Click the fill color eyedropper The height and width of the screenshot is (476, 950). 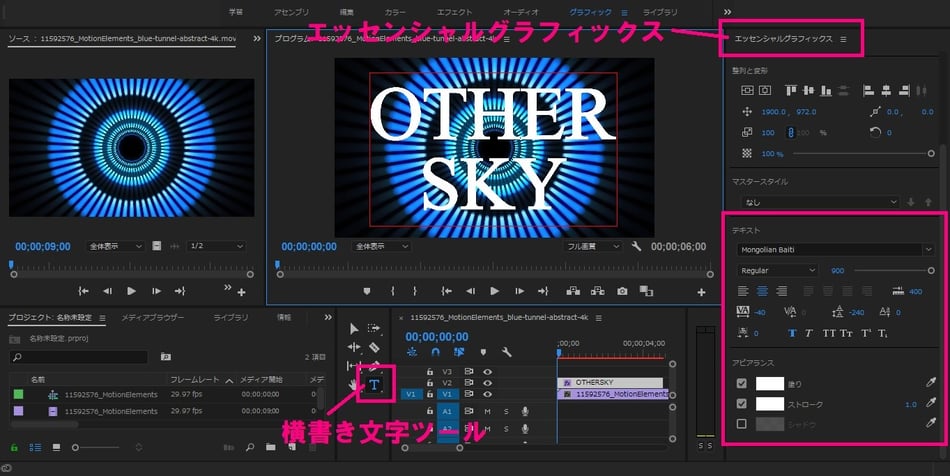[932, 383]
